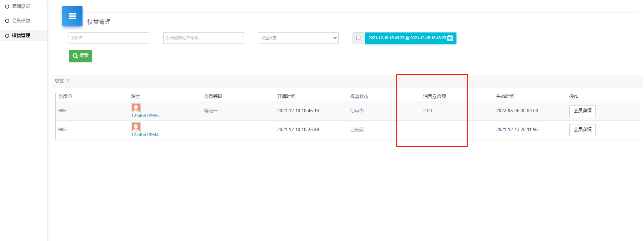Click circle icon beside 权益管理
The width and height of the screenshot is (644, 241).
(x=7, y=36)
